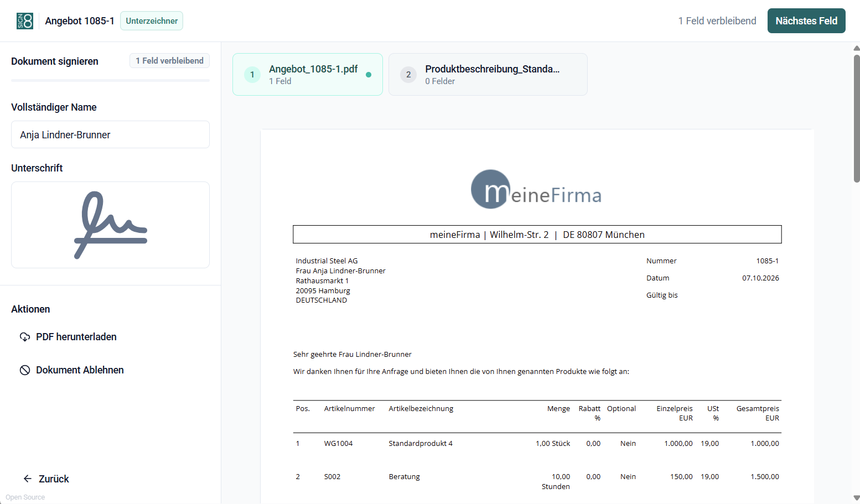Open the Angebot_1085-1.pdf document tab

(x=308, y=75)
